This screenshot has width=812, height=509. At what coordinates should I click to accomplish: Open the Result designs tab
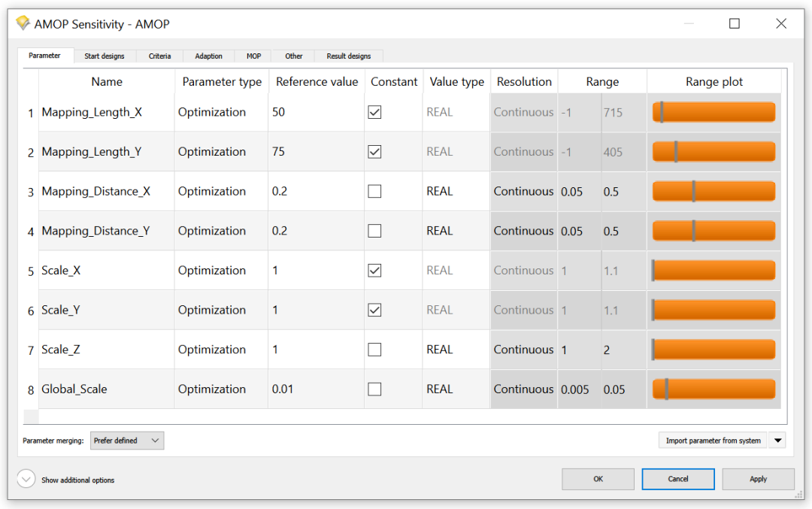[x=349, y=56]
